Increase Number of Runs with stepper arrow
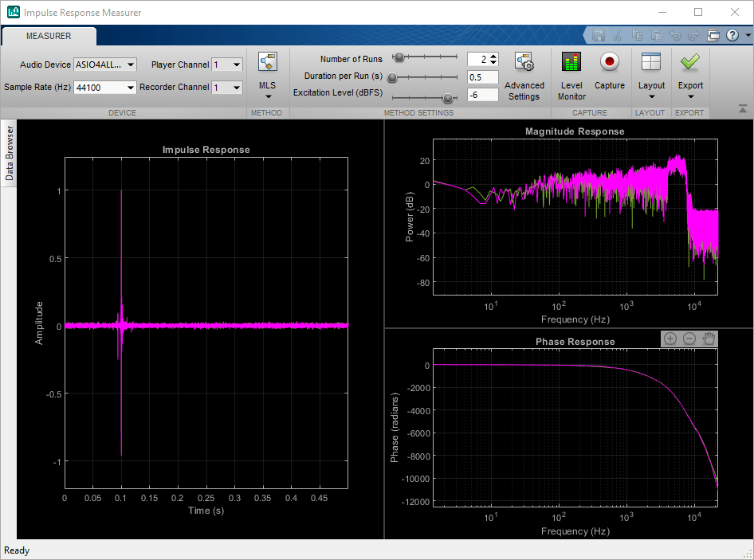Viewport: 754px width, 560px height. pyautogui.click(x=493, y=56)
